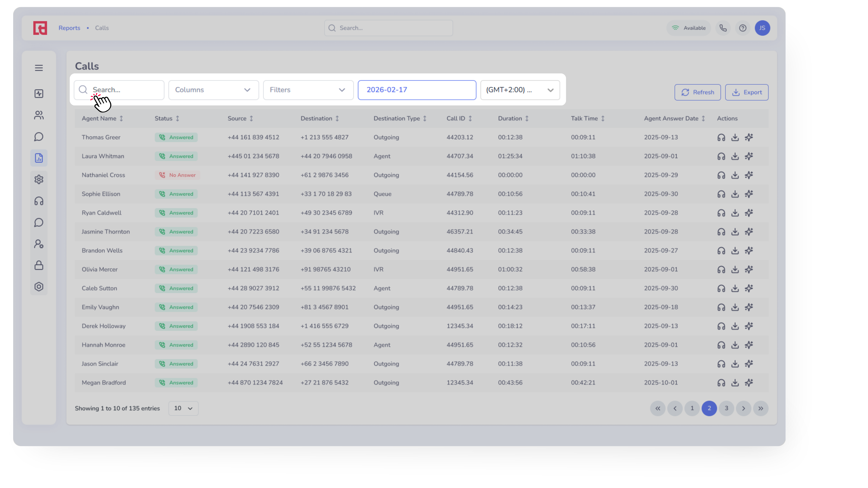The image size is (868, 488).
Task: Open the Reports icon in sidebar
Action: pyautogui.click(x=39, y=158)
